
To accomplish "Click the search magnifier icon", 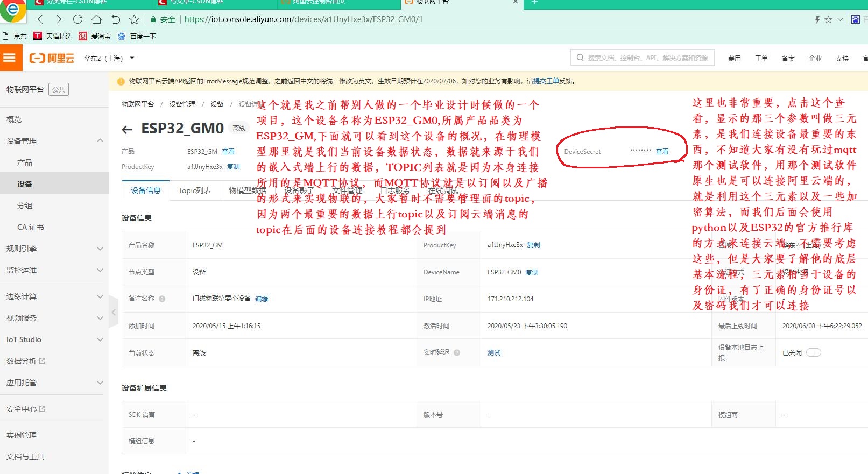I will click(x=580, y=58).
